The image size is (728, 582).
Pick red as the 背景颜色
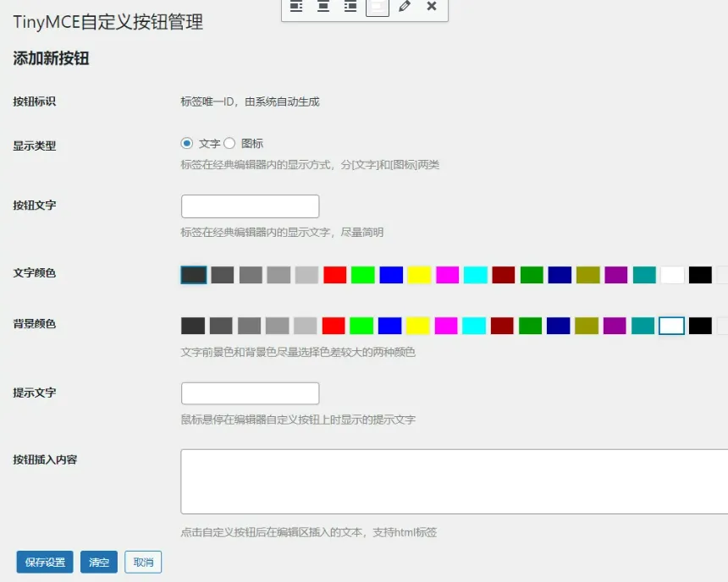[x=334, y=326]
